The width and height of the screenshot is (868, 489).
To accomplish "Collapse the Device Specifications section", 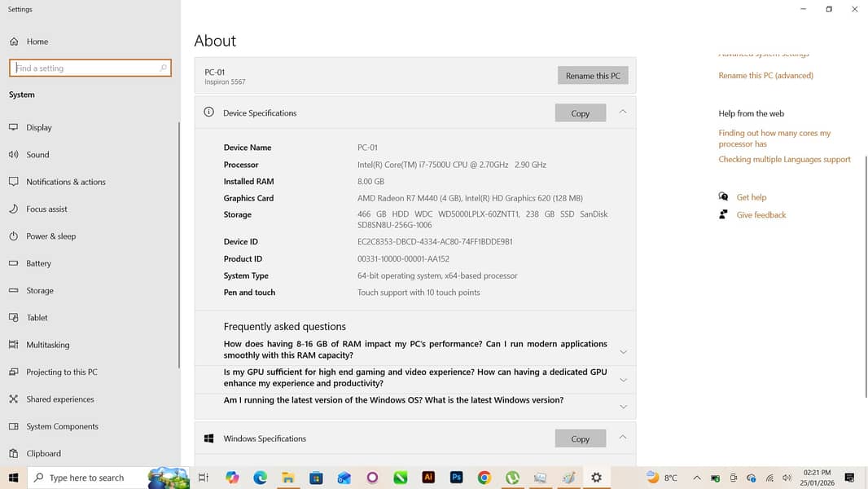I will pos(623,112).
